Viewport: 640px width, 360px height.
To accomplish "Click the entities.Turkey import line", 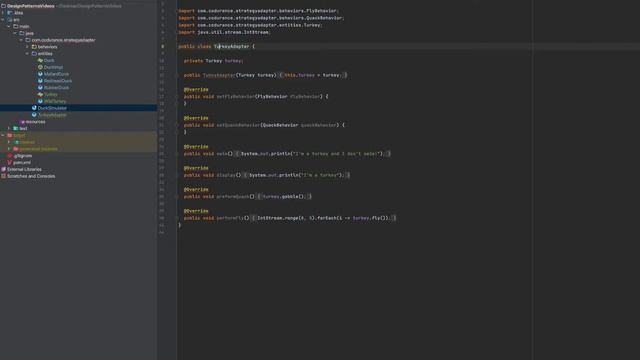I will coord(250,25).
